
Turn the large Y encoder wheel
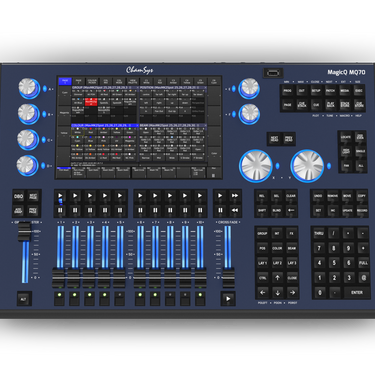(x=307, y=166)
